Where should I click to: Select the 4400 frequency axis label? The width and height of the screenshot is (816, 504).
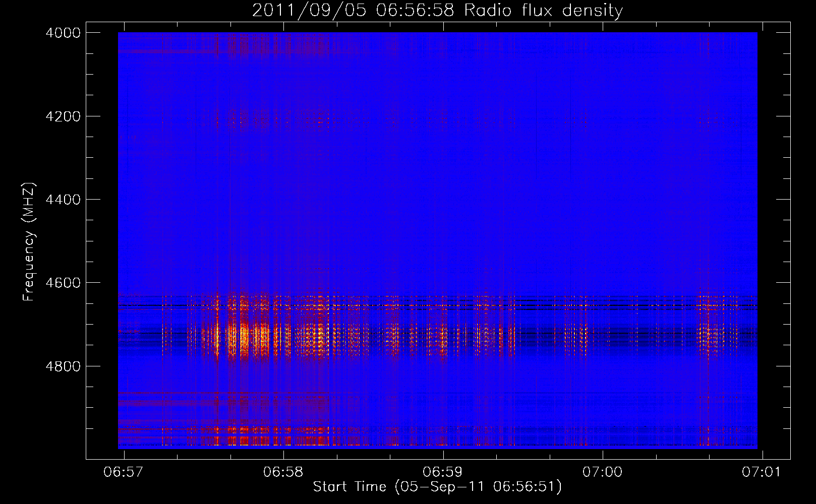tap(63, 200)
